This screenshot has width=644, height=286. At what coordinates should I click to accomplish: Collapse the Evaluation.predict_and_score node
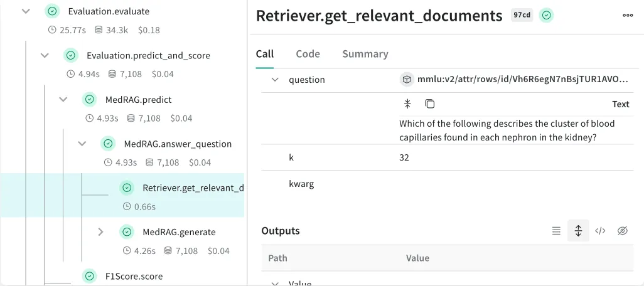(x=45, y=55)
